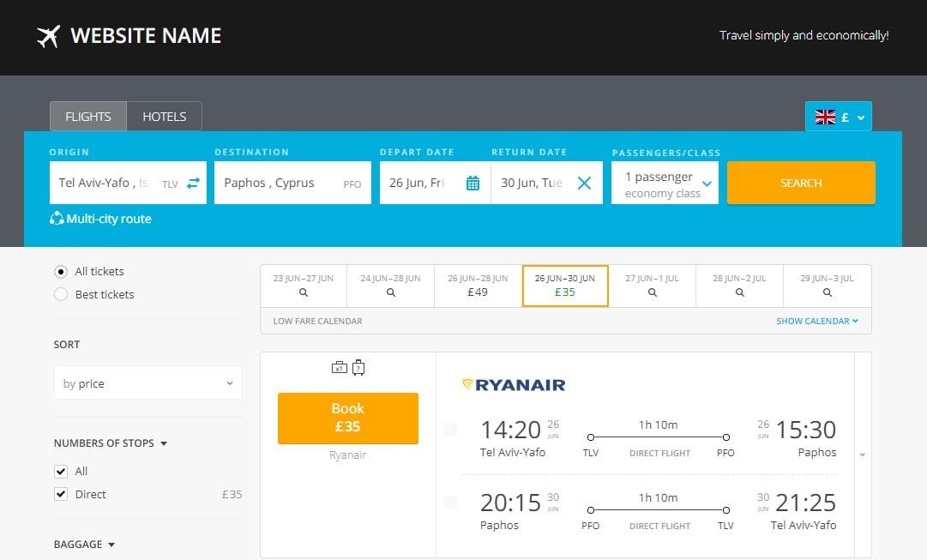Open SHOW CALENDAR in the low fare bar

pyautogui.click(x=817, y=320)
